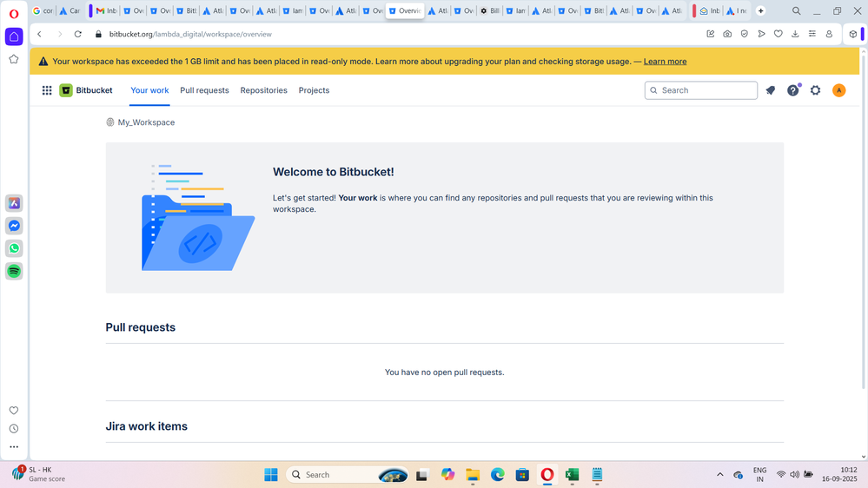Open notifications bell in Bitbucket header
The width and height of the screenshot is (868, 488).
point(771,90)
